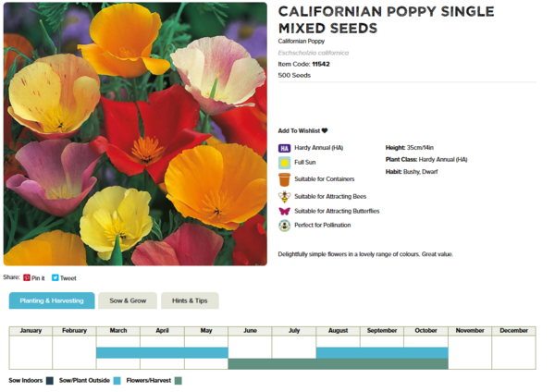The height and width of the screenshot is (392, 555).
Task: Click the Californian Poppy product image
Action: coord(135,134)
